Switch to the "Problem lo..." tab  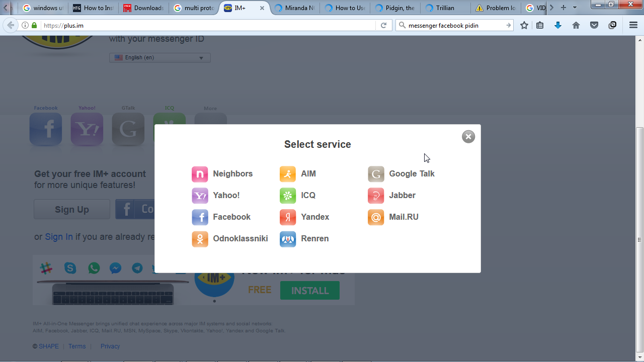pyautogui.click(x=496, y=8)
